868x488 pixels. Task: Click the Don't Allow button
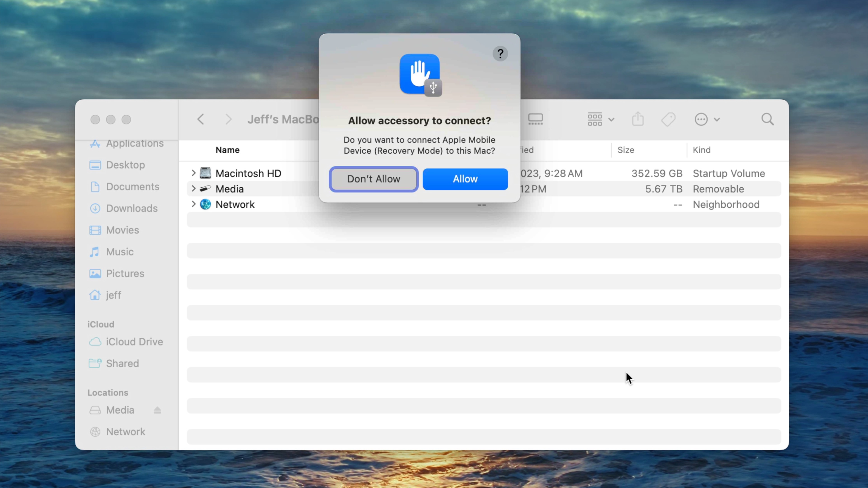pos(374,179)
